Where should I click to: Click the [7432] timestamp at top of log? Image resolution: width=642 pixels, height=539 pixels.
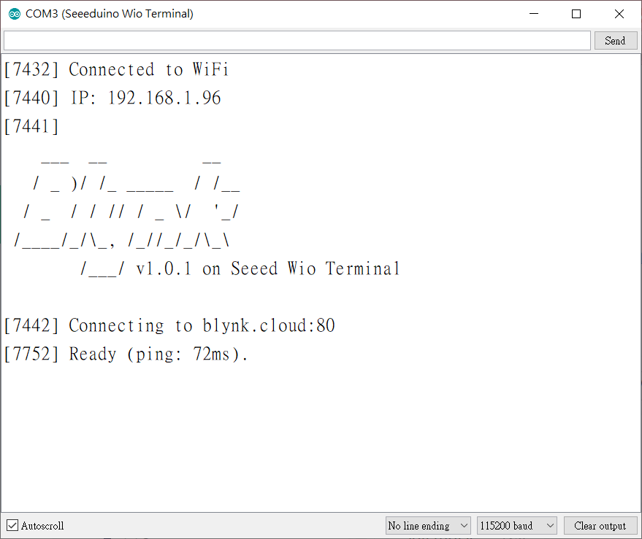click(31, 70)
